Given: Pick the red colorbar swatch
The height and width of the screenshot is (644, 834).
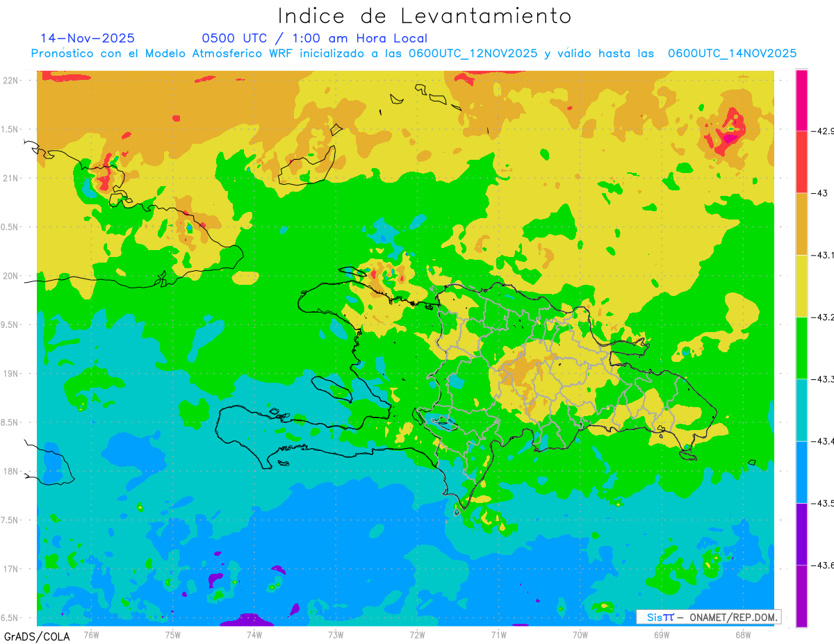Looking at the screenshot, I should tap(801, 162).
